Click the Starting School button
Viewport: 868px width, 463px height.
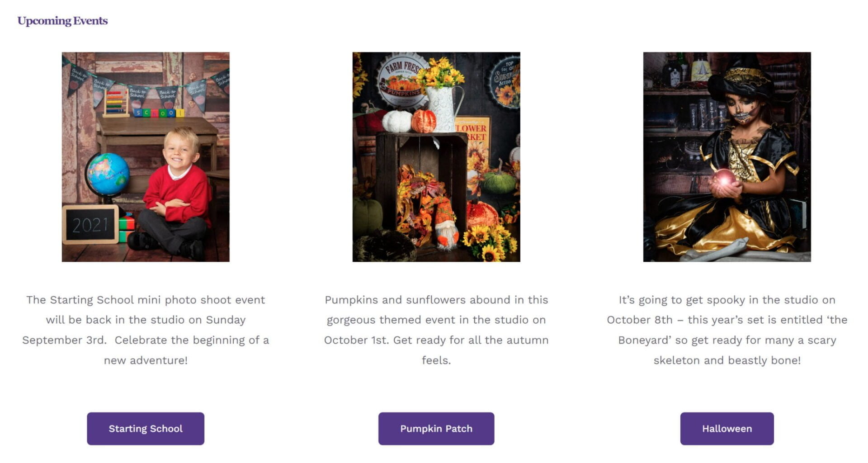tap(145, 428)
